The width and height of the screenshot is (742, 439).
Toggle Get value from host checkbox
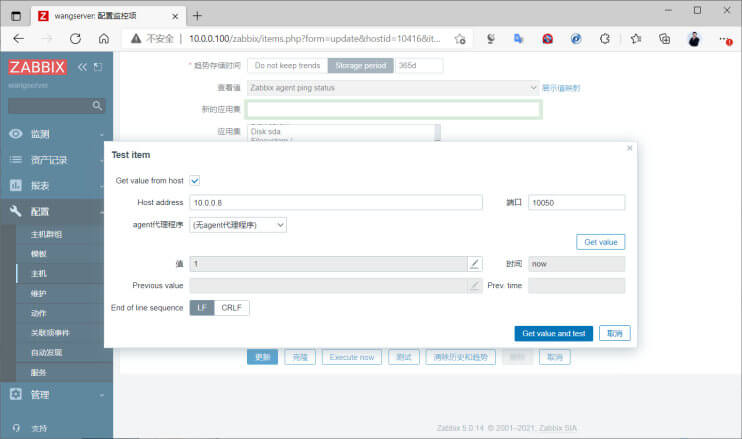click(194, 180)
